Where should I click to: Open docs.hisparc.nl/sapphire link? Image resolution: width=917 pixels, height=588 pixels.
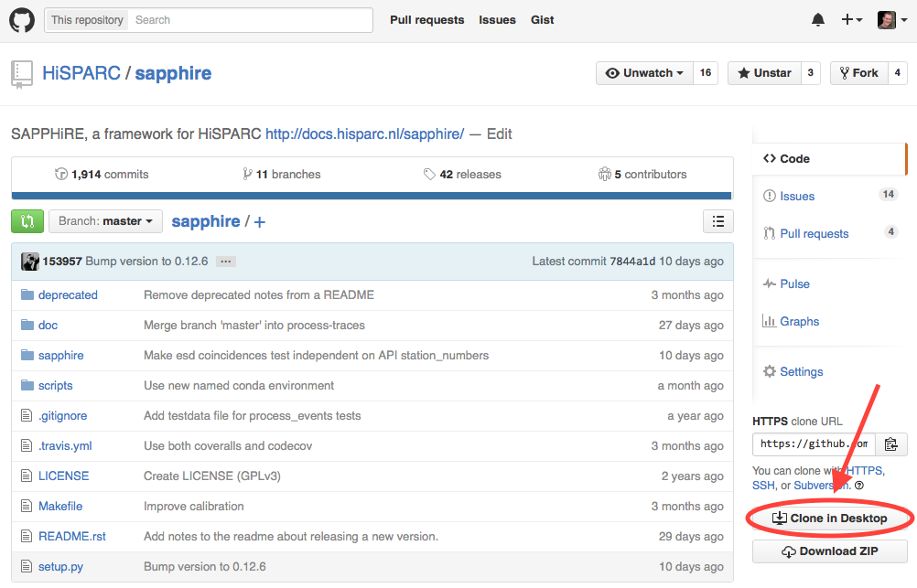coord(365,134)
